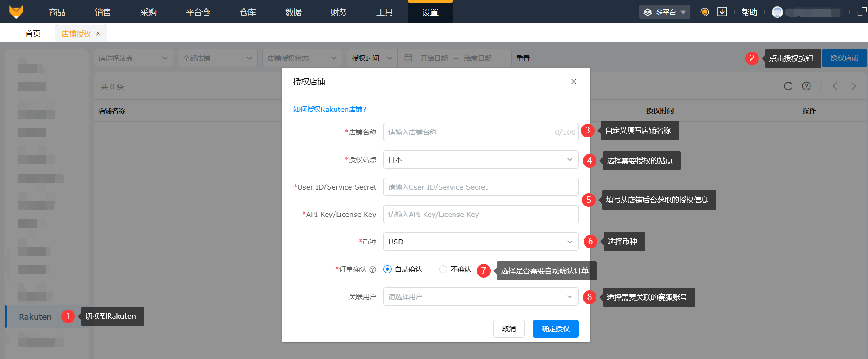The image size is (868, 359).
Task: Switch to the 首页 tab
Action: click(x=33, y=33)
